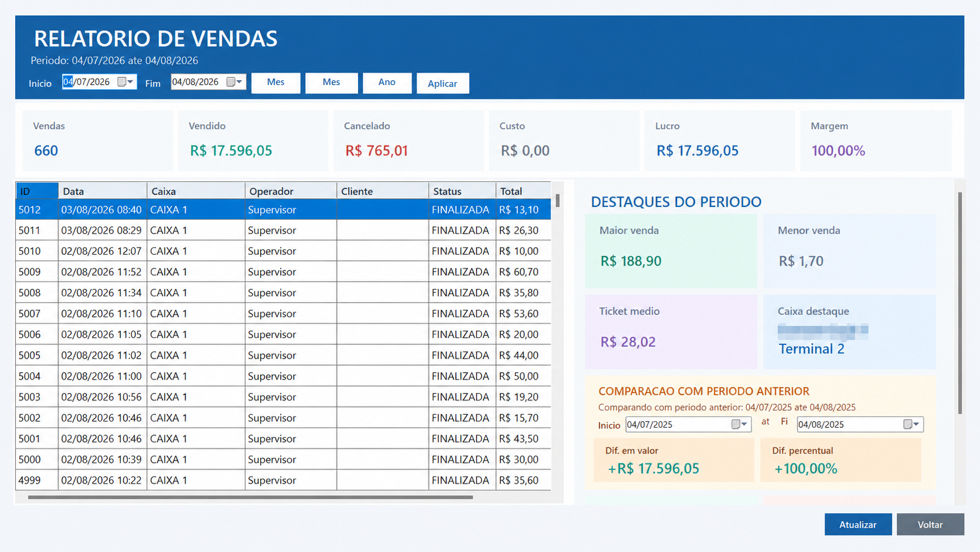
Task: Select sale row with ID 5005
Action: [x=283, y=355]
